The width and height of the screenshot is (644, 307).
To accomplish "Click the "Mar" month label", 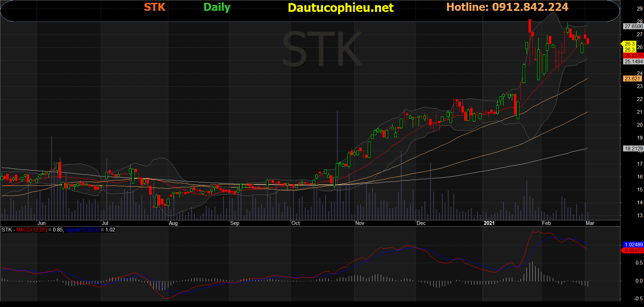I will pyautogui.click(x=590, y=223).
